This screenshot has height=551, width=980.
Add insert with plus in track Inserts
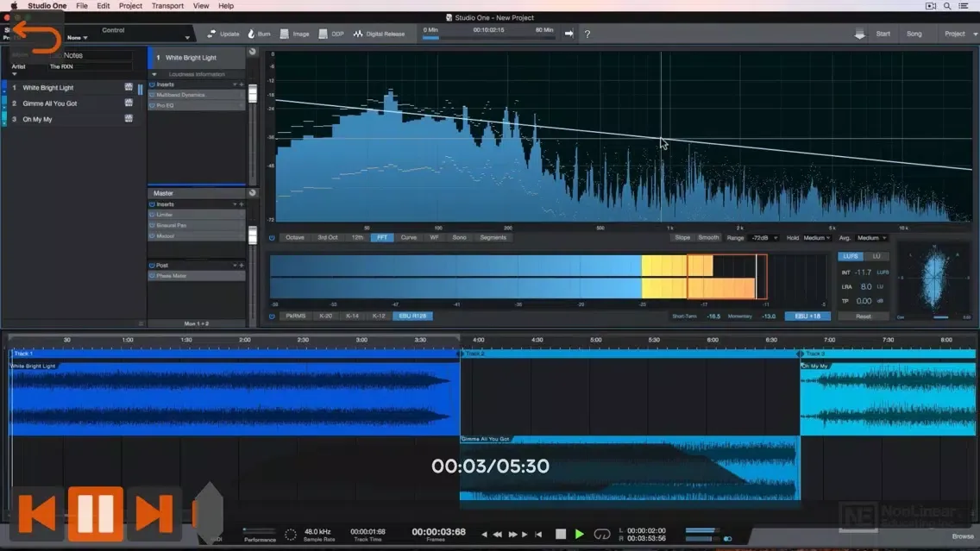(242, 85)
